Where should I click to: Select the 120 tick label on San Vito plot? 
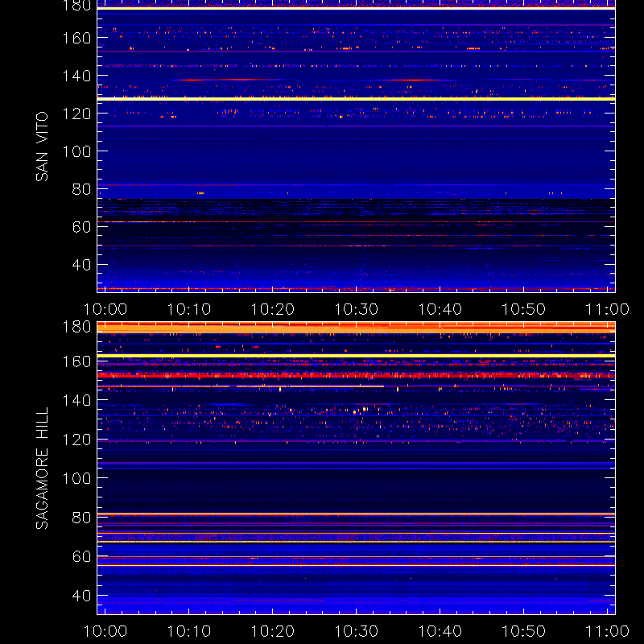pos(76,114)
